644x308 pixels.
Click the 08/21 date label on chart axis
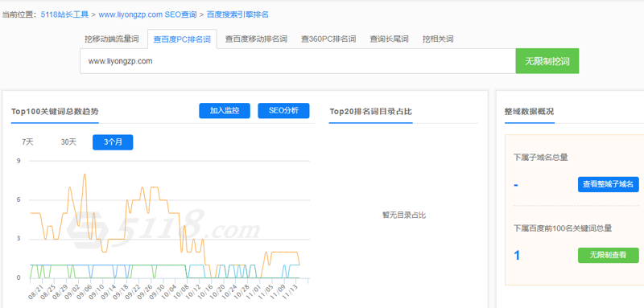pyautogui.click(x=35, y=292)
